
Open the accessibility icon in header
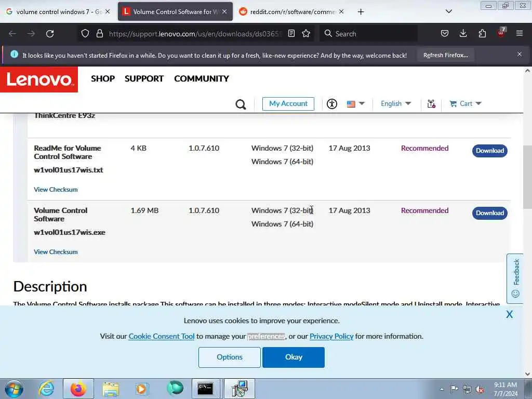click(332, 103)
